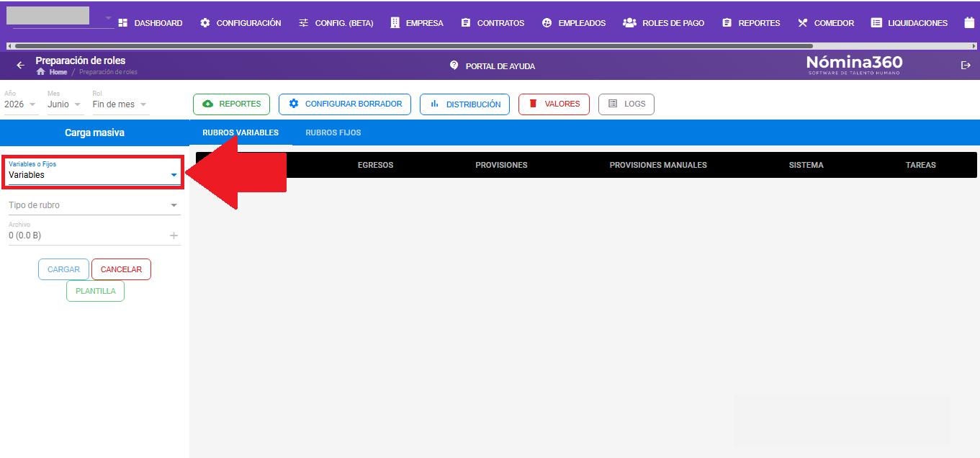This screenshot has height=458, width=980.
Task: Select the Provisiones tab
Action: pyautogui.click(x=501, y=165)
